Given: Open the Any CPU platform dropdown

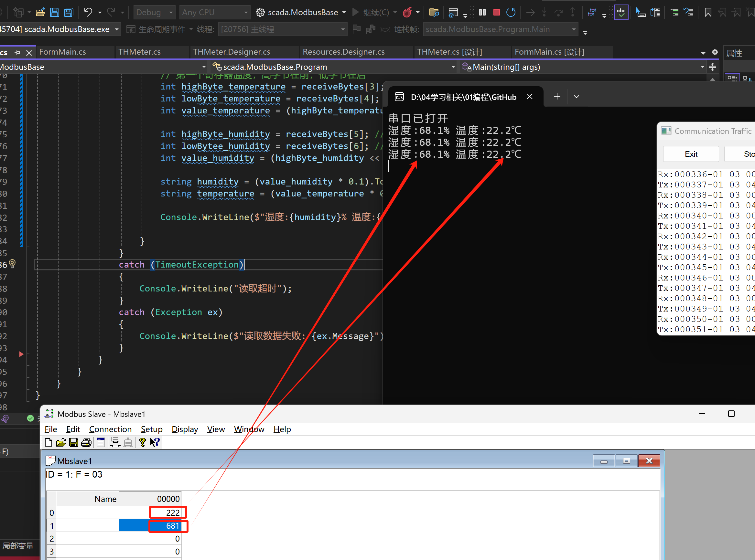Looking at the screenshot, I should pyautogui.click(x=215, y=13).
